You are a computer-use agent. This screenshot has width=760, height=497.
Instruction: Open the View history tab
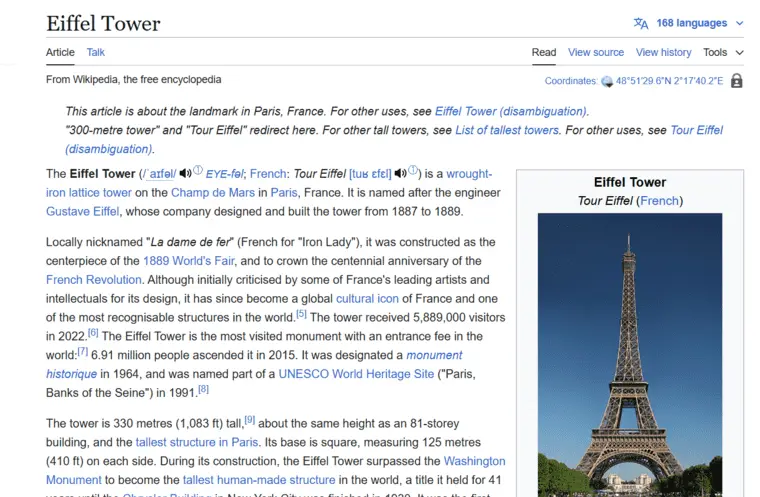pyautogui.click(x=663, y=52)
